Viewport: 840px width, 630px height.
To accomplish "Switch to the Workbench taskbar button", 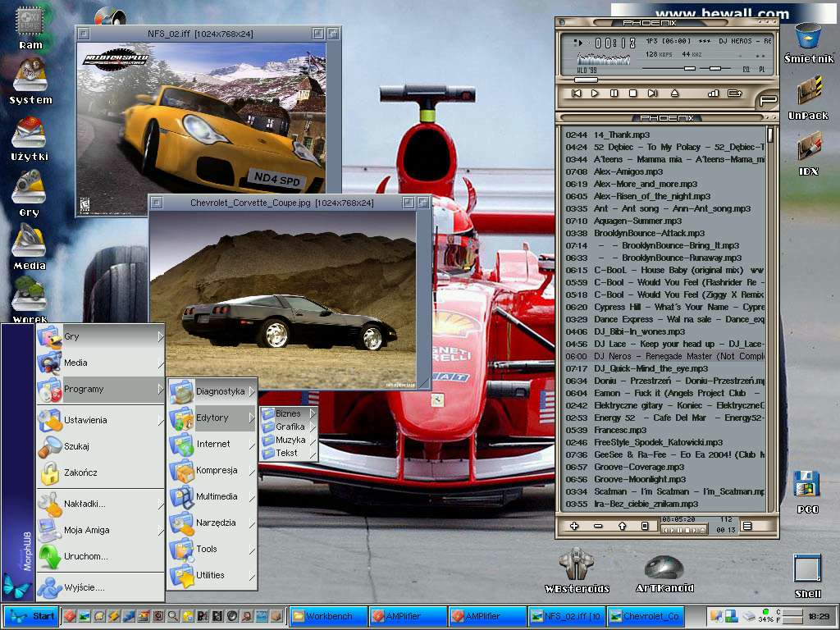I will 329,616.
